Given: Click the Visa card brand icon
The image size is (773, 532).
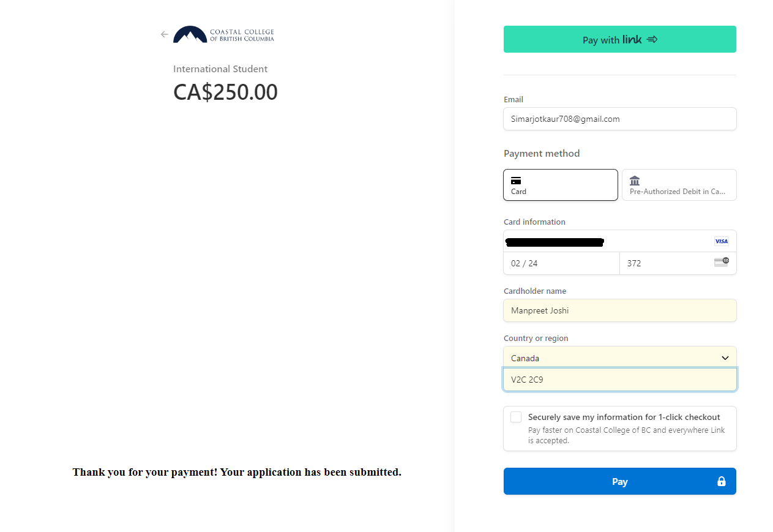Looking at the screenshot, I should tap(722, 241).
